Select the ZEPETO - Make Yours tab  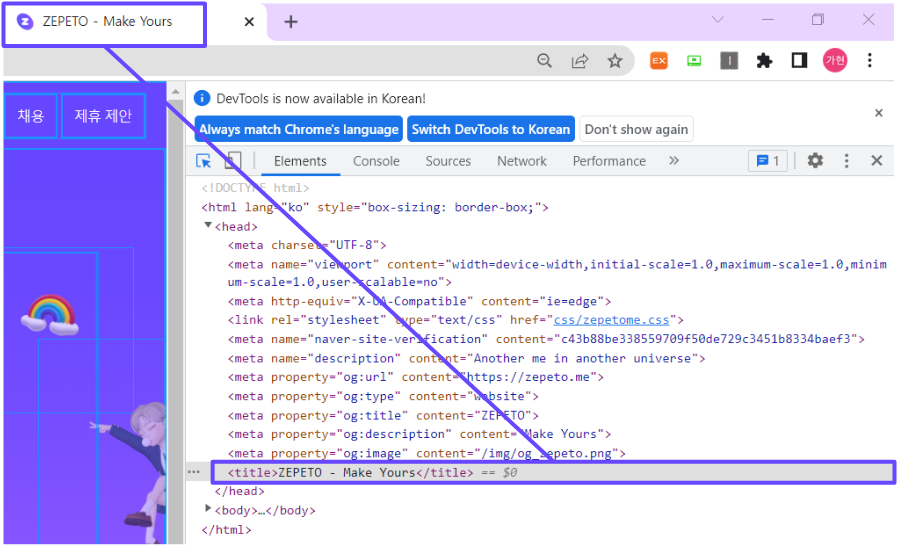pyautogui.click(x=105, y=24)
